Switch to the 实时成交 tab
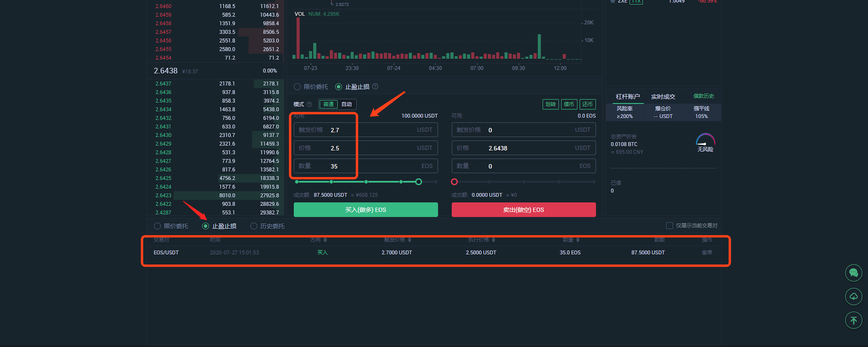Viewport: 868px width, 347px height. point(663,97)
